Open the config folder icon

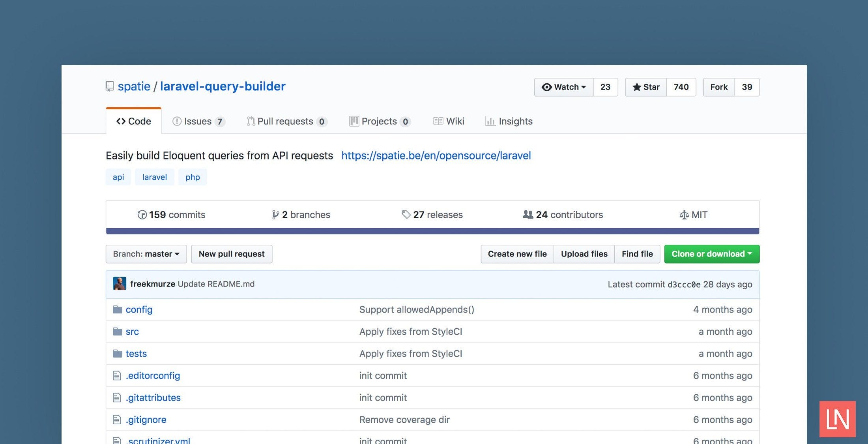[x=117, y=309]
